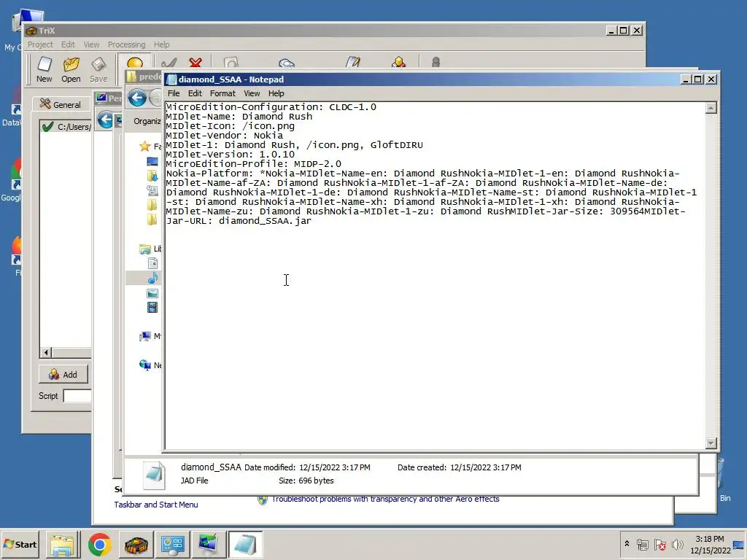Open the Project menu in TriX
The height and width of the screenshot is (560, 747).
coord(40,44)
